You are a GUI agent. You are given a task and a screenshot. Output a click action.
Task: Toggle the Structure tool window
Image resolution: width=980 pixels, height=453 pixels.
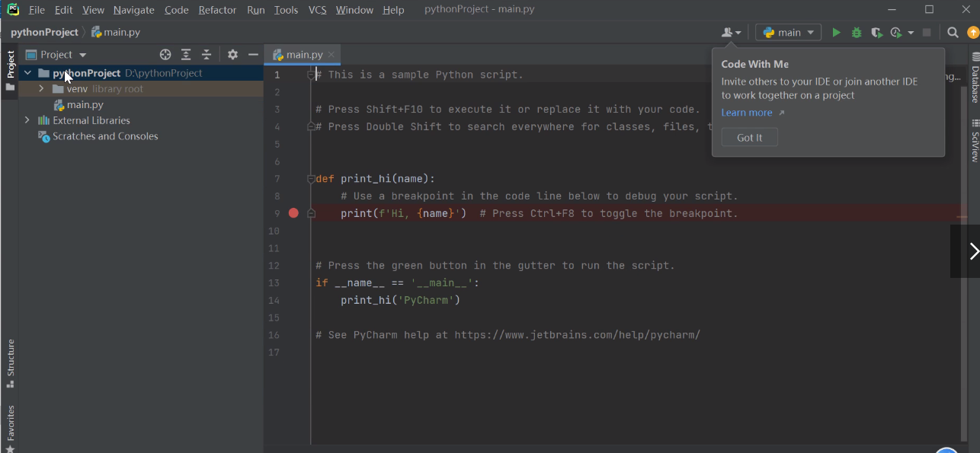click(11, 359)
